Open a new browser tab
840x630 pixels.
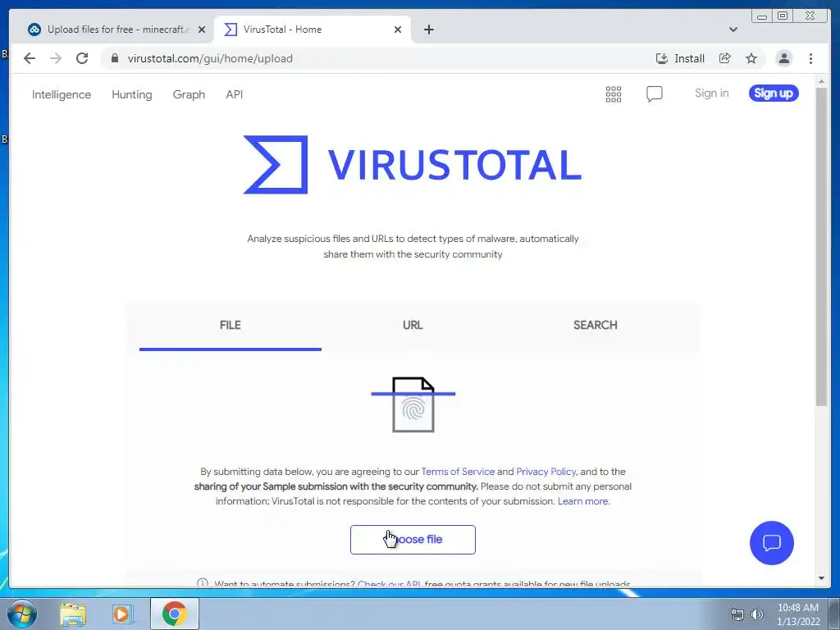pos(428,30)
